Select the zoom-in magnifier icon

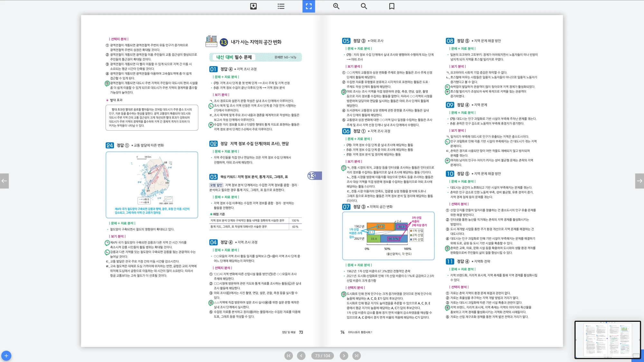click(336, 6)
